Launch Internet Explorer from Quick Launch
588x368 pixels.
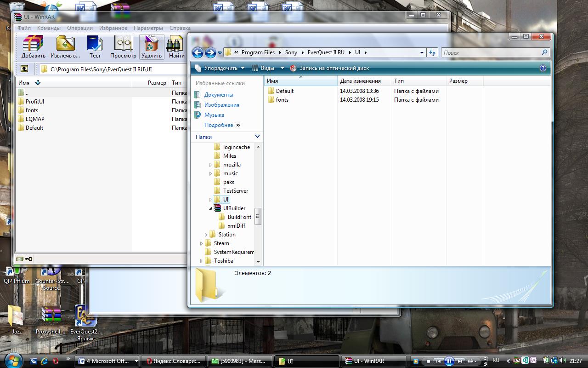coord(44,361)
